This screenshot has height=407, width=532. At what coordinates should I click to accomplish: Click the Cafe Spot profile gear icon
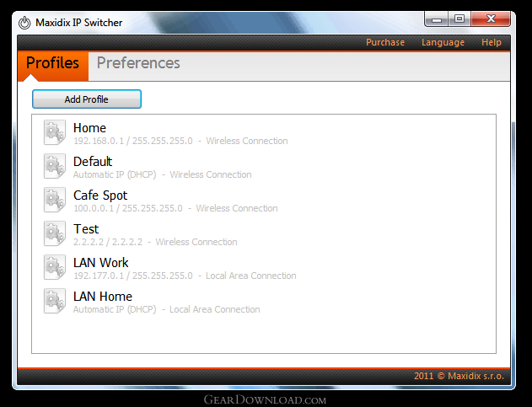point(55,200)
